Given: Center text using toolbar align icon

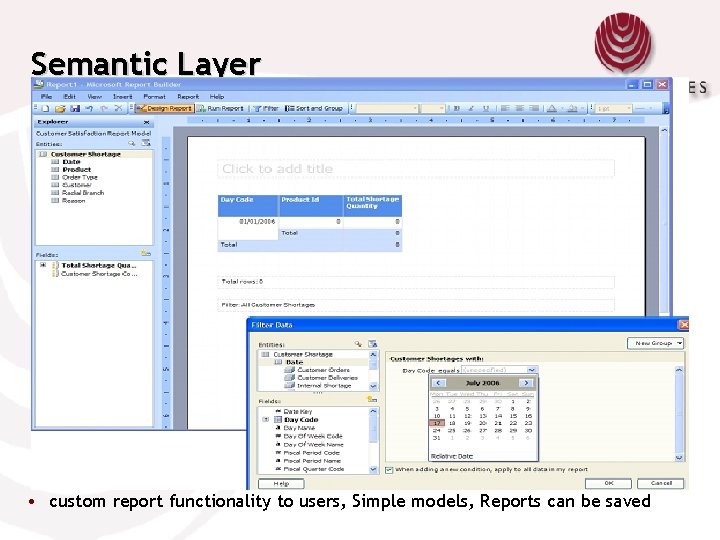Looking at the screenshot, I should pyautogui.click(x=519, y=109).
